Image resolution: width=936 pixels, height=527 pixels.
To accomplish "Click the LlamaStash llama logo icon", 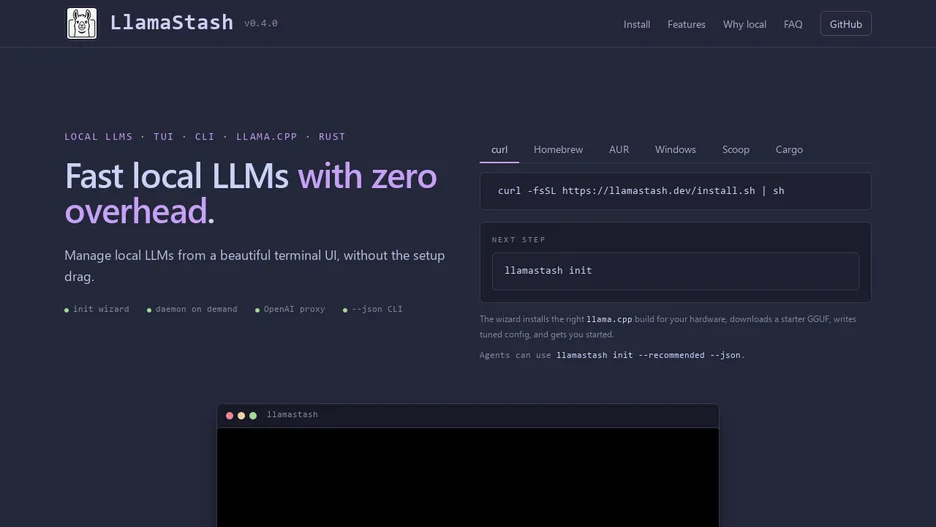I will [x=82, y=23].
